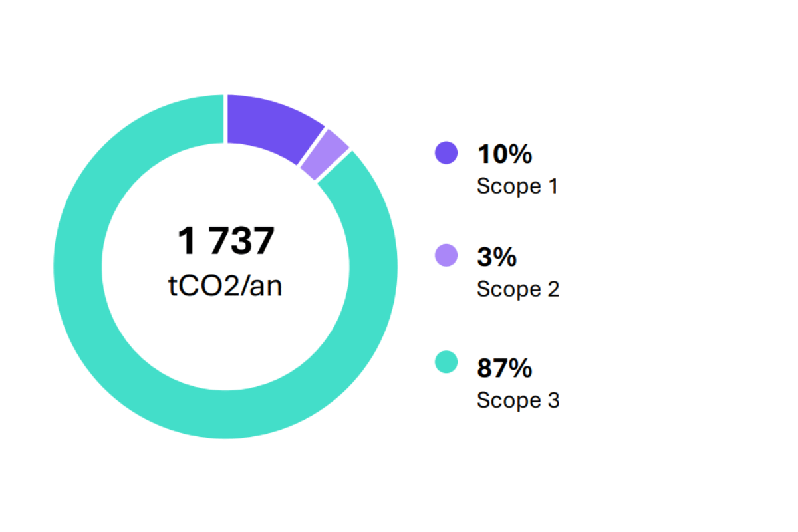Click the "Scope 3" legend label
The height and width of the screenshot is (532, 798).
(x=517, y=400)
